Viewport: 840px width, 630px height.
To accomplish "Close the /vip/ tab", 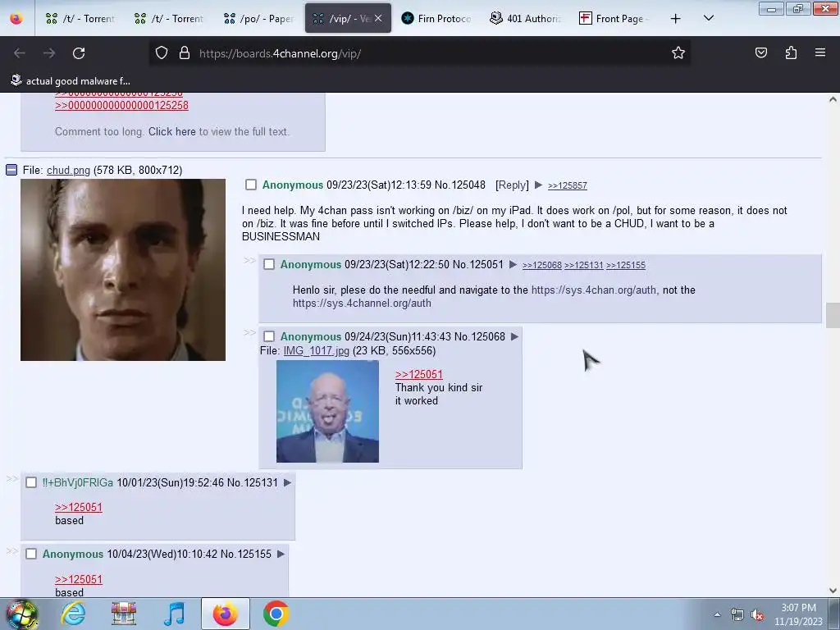I will point(378,18).
